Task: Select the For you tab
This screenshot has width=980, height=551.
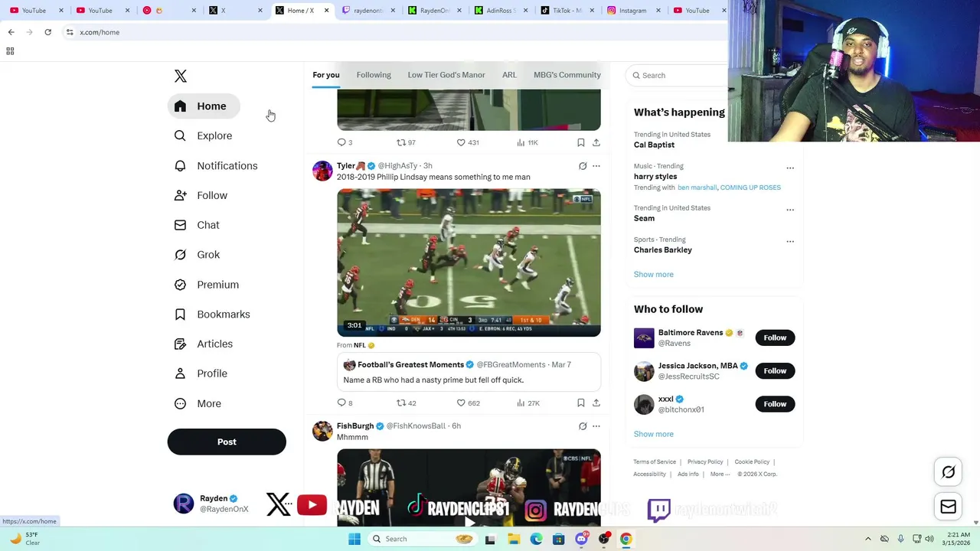Action: tap(326, 75)
